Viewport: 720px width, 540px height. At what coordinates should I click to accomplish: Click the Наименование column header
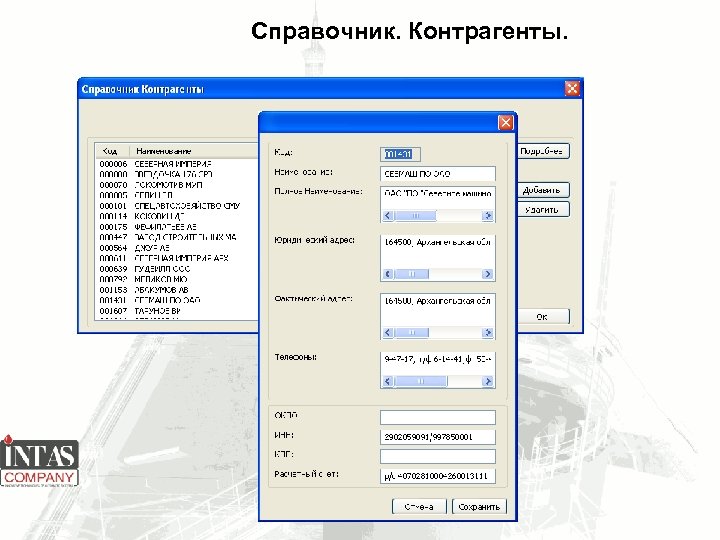coord(194,151)
